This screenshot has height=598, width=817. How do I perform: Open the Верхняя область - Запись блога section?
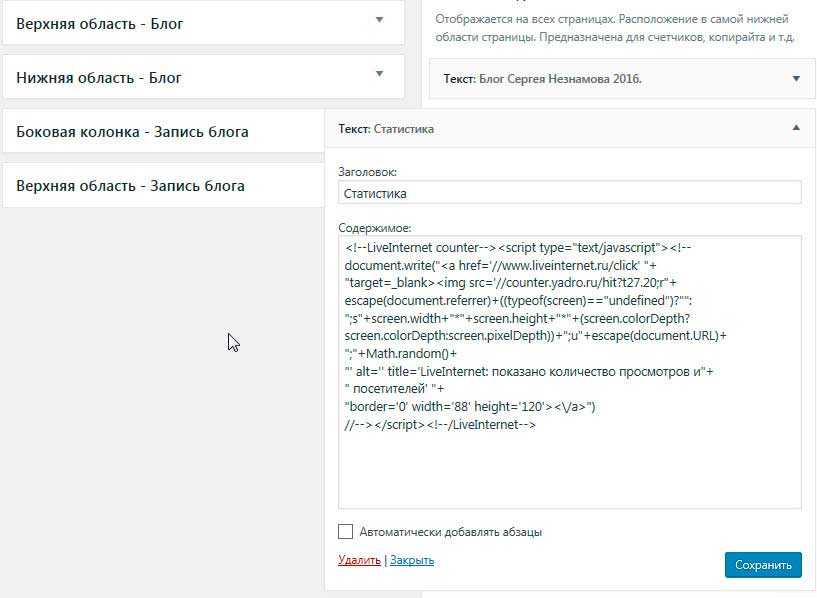coord(130,185)
